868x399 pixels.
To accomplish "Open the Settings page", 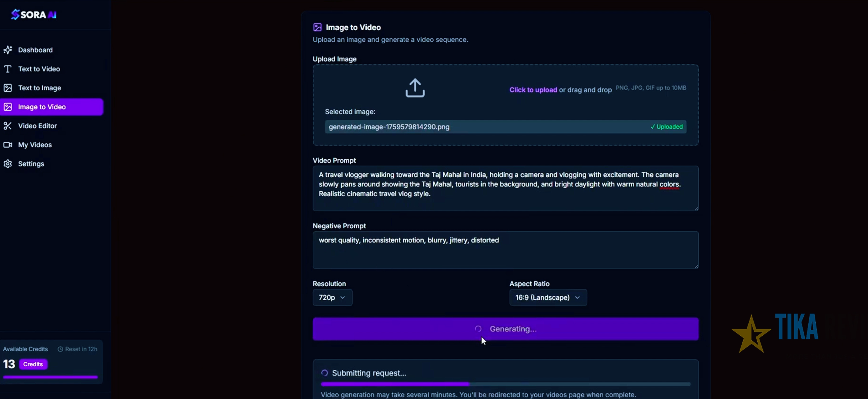I will pyautogui.click(x=31, y=164).
